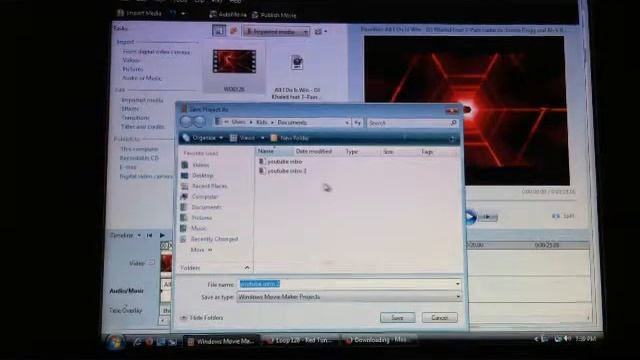
Task: Switch to Windows Movie Maker taskbar button
Action: [x=221, y=341]
